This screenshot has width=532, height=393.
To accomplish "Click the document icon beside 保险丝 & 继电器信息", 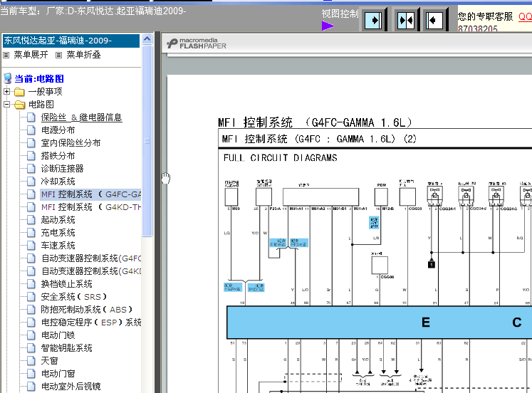I will [x=31, y=117].
